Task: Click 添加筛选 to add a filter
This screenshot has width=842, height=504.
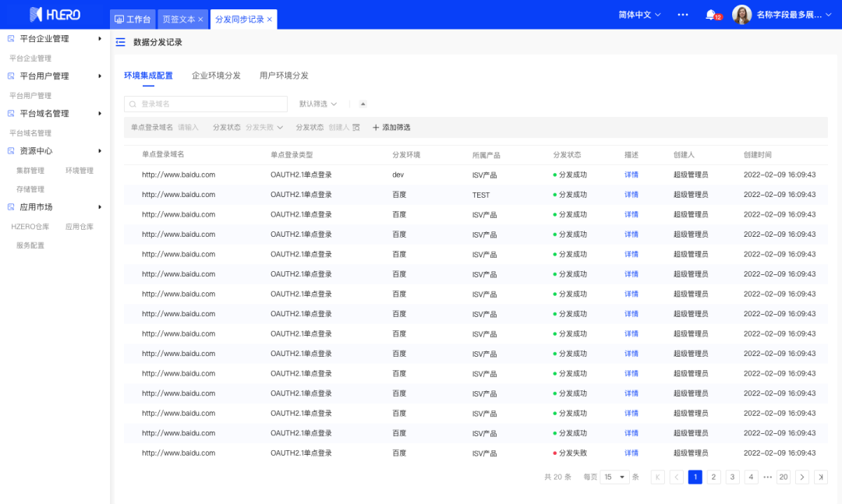Action: pyautogui.click(x=391, y=127)
